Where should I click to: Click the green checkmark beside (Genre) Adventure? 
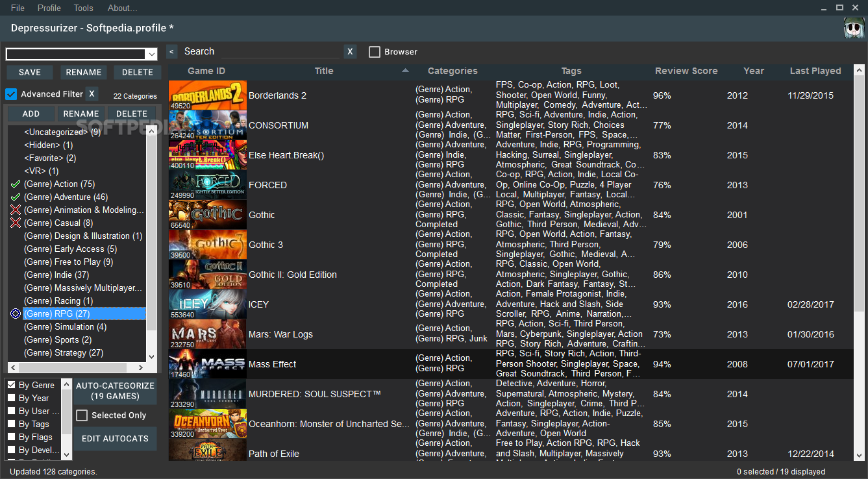click(x=16, y=197)
